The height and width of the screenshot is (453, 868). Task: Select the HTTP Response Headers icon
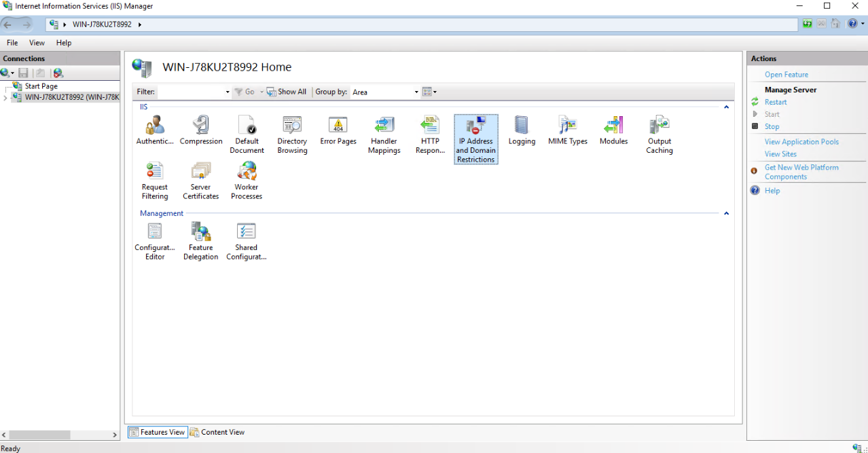coord(430,134)
